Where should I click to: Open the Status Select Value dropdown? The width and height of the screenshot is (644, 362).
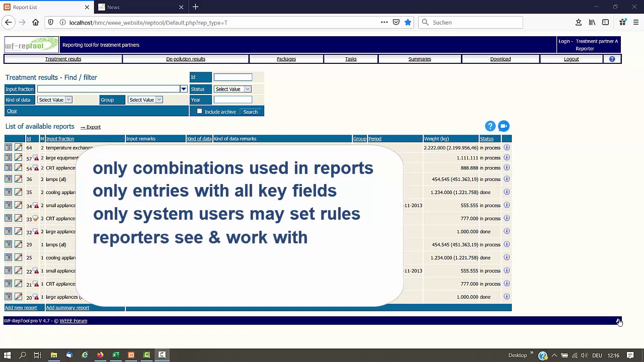tap(232, 89)
